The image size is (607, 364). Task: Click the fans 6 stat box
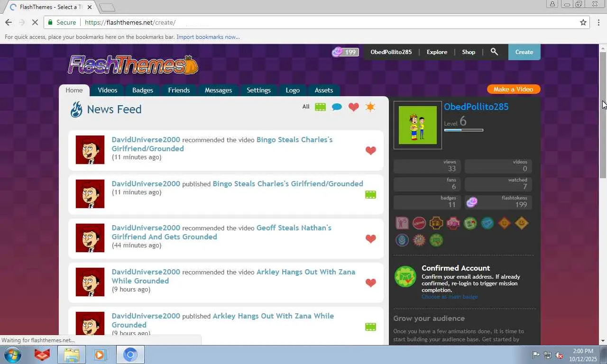coord(427,184)
